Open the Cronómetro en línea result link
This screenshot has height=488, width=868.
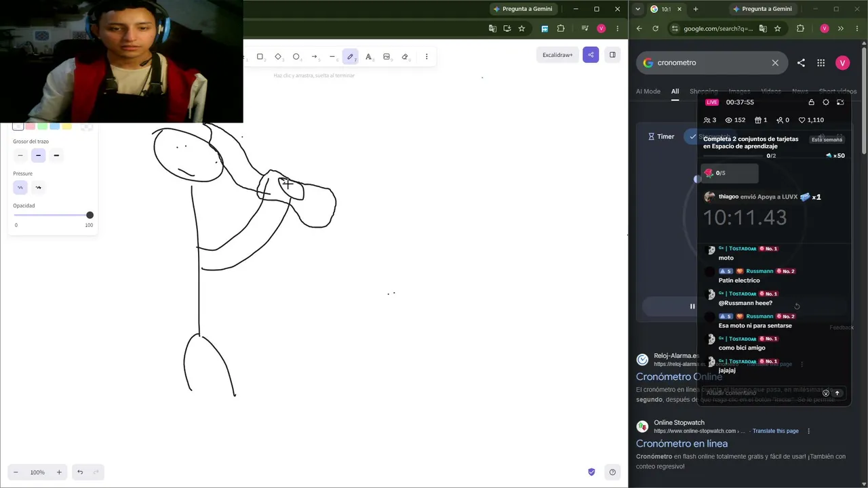point(682,443)
